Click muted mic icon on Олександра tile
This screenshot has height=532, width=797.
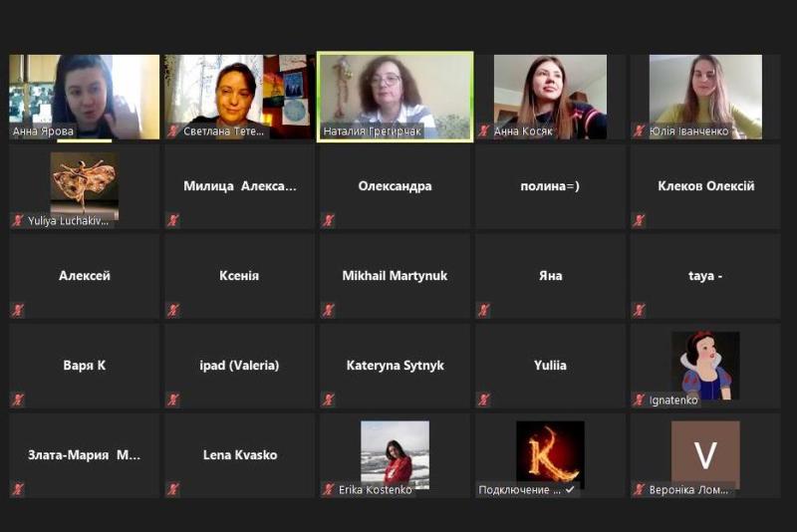328,220
